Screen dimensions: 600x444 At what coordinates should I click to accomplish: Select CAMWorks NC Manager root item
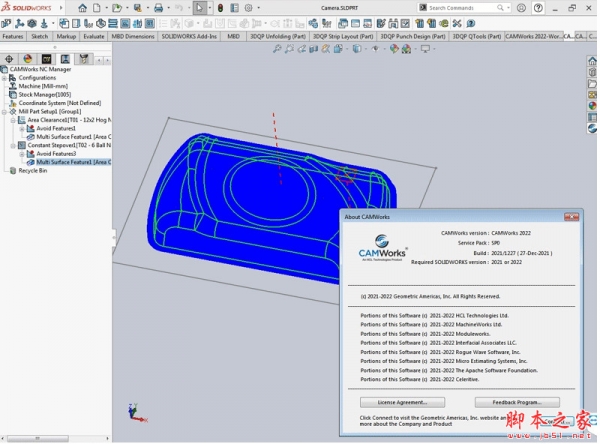(x=40, y=69)
